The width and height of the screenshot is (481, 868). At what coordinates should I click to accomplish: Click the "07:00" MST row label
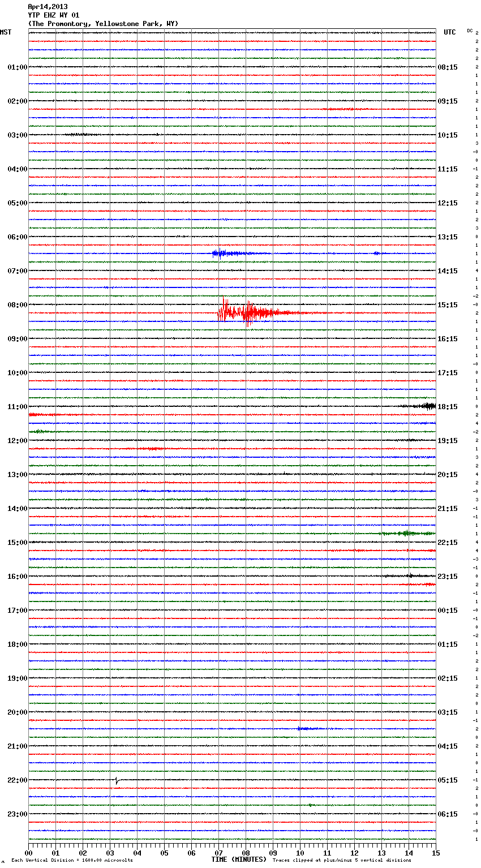tap(18, 271)
